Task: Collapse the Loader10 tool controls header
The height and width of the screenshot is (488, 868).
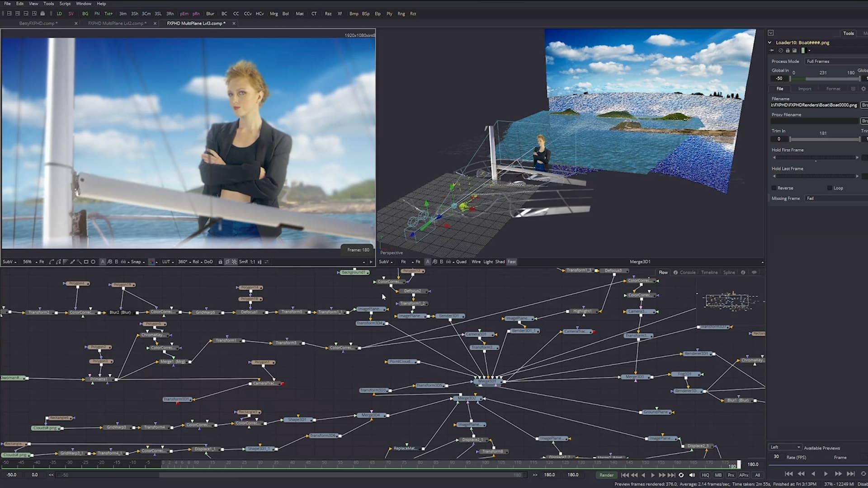Action: (770, 42)
